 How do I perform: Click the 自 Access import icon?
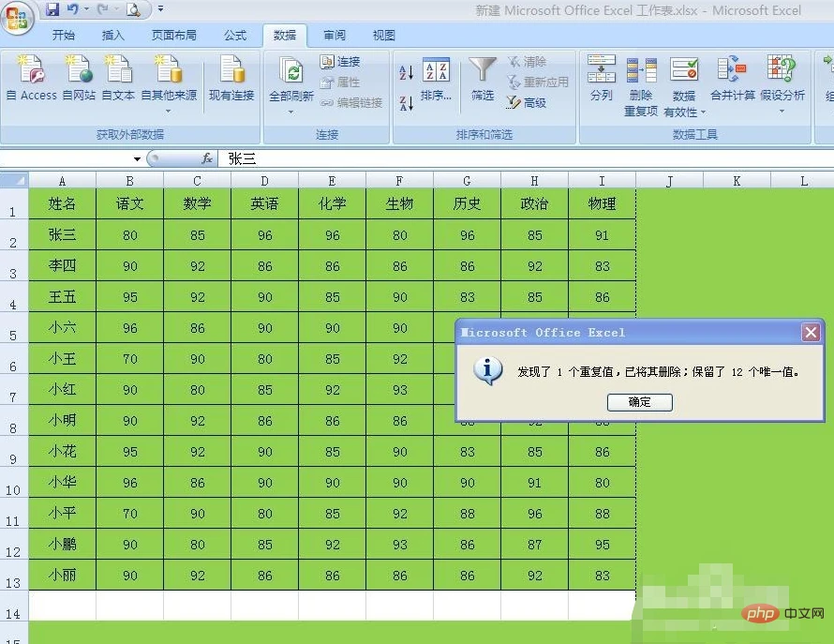(x=31, y=70)
